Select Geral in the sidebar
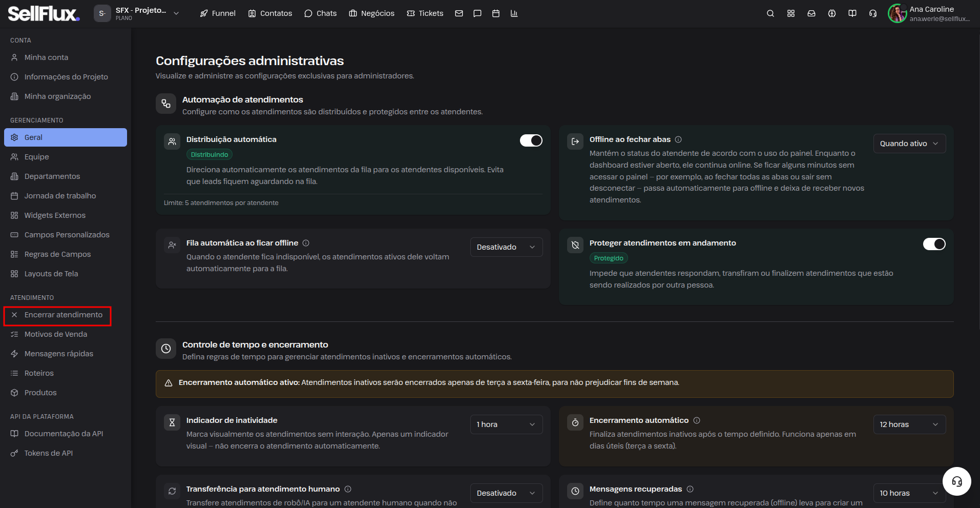Image resolution: width=980 pixels, height=508 pixels. pos(66,137)
